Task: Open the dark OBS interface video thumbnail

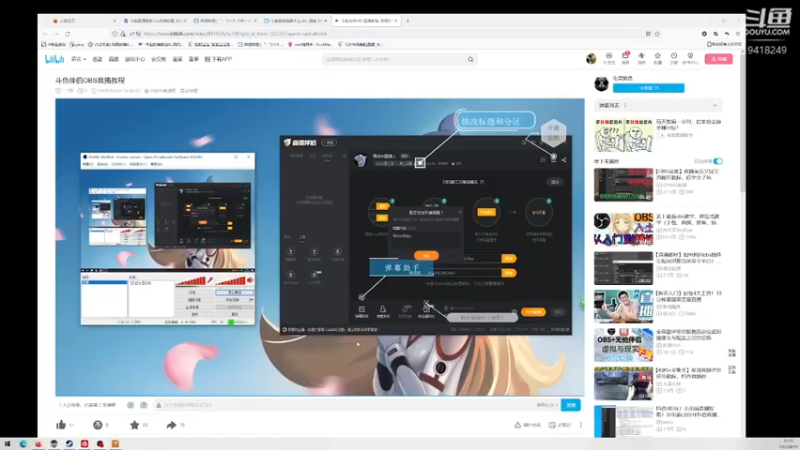Action: tap(623, 268)
